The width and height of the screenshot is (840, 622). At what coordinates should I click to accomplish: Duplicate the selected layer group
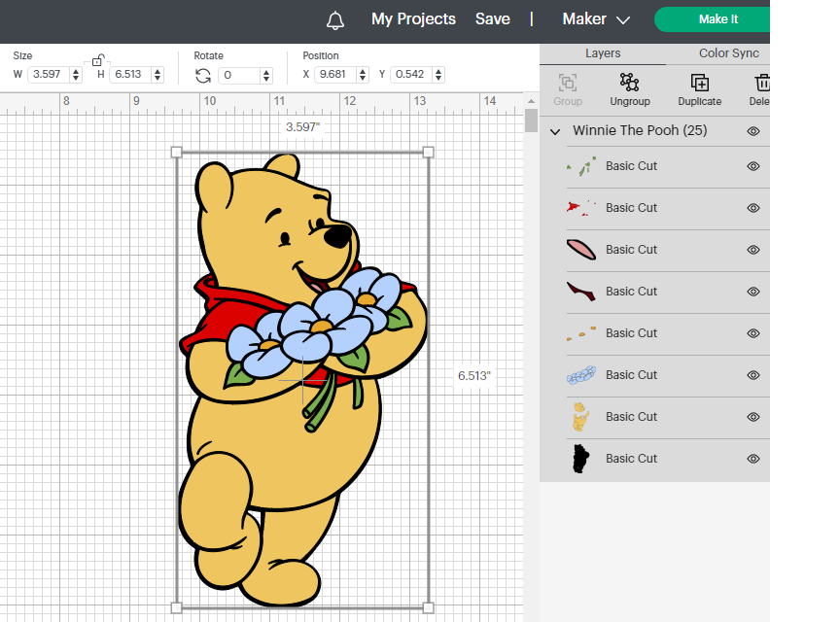coord(699,89)
